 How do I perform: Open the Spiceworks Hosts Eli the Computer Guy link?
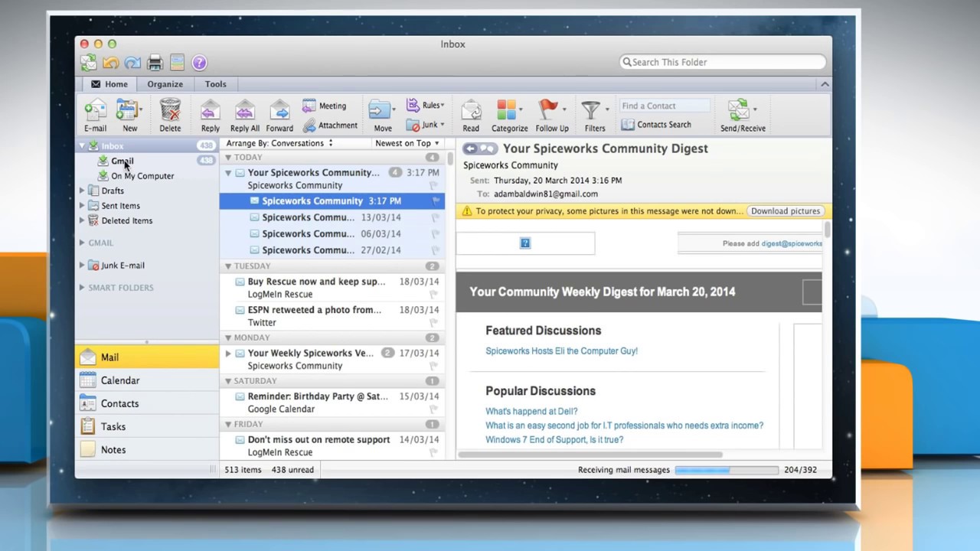tap(561, 351)
